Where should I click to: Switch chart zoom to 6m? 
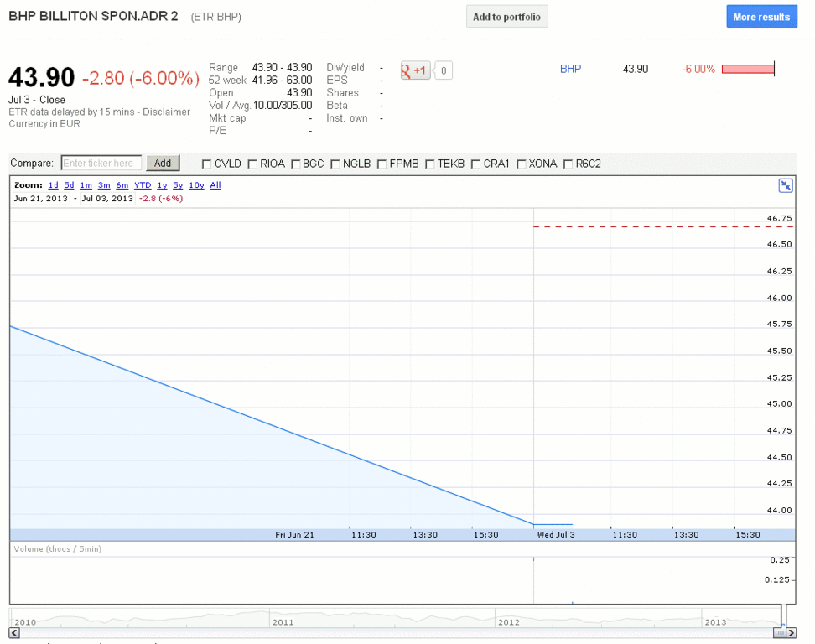pos(122,185)
